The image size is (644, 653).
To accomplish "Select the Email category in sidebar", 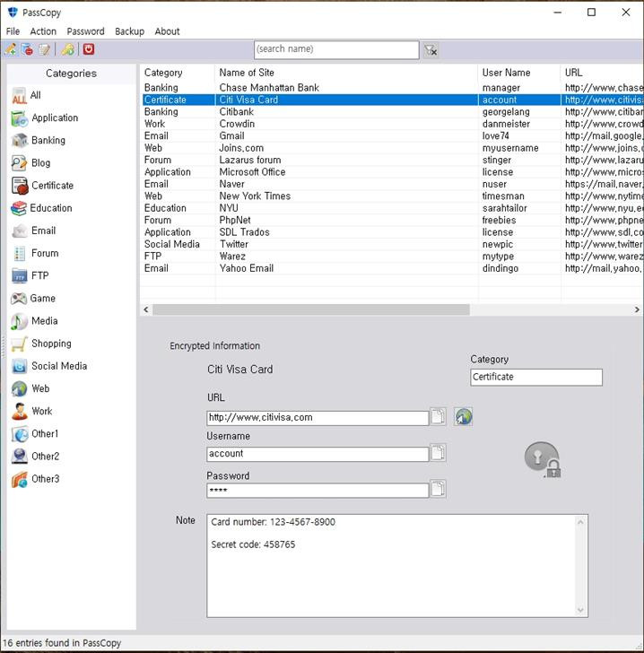I will (34, 231).
